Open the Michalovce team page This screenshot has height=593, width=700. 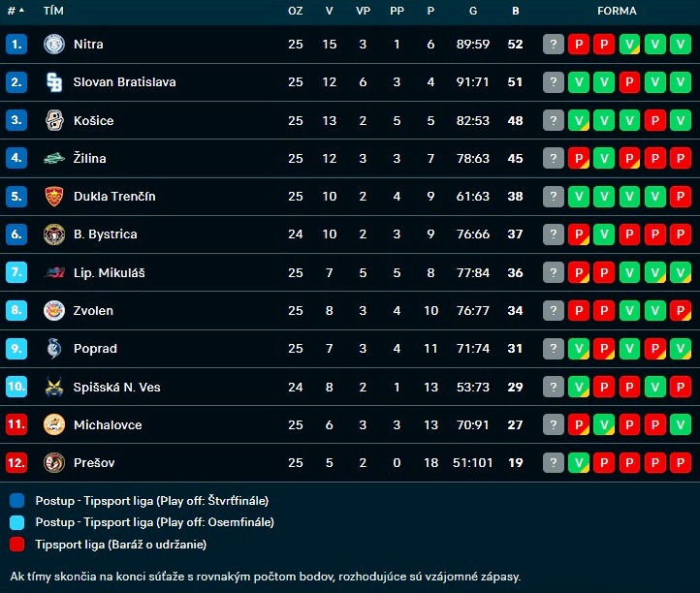coord(106,425)
